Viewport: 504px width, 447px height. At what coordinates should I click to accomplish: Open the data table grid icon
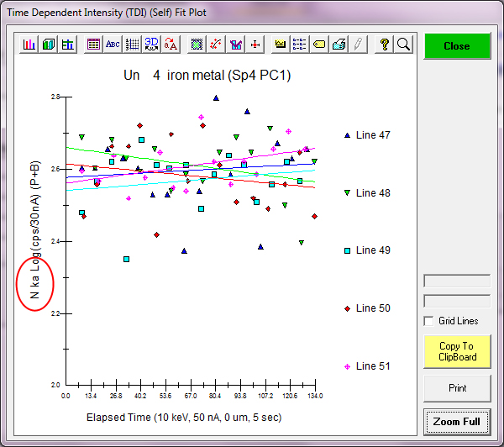[93, 45]
